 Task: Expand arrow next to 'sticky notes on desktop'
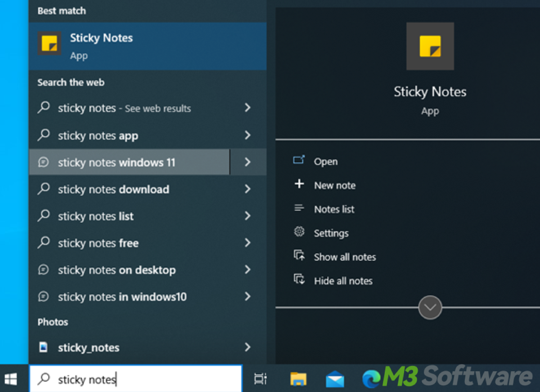point(247,270)
